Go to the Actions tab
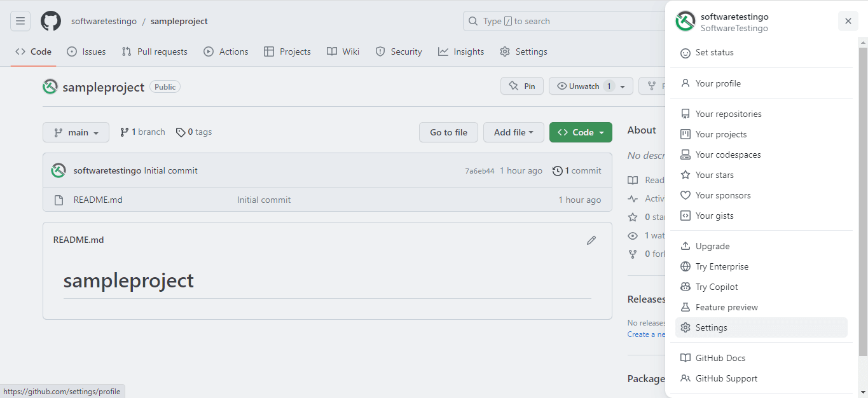Image resolution: width=868 pixels, height=398 pixels. (226, 51)
